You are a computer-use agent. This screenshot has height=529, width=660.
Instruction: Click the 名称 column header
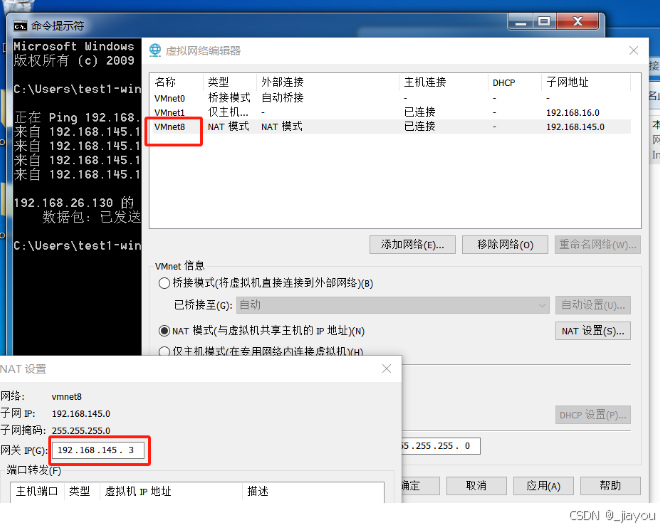(177, 82)
